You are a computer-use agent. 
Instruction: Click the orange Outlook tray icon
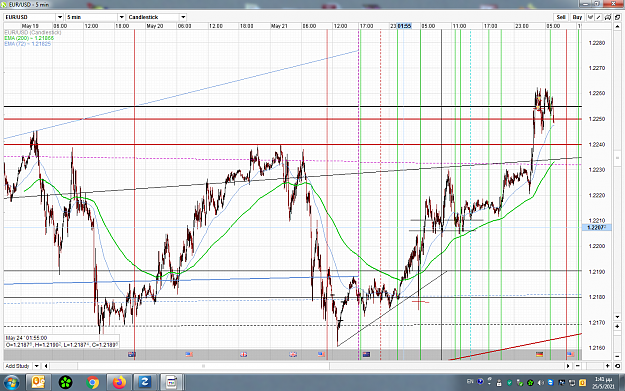582,383
